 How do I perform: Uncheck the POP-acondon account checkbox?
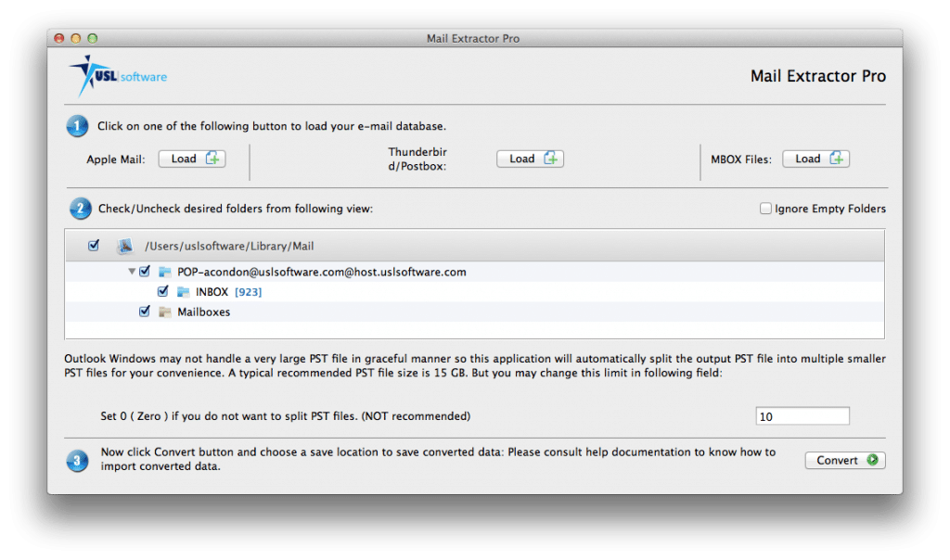point(145,272)
